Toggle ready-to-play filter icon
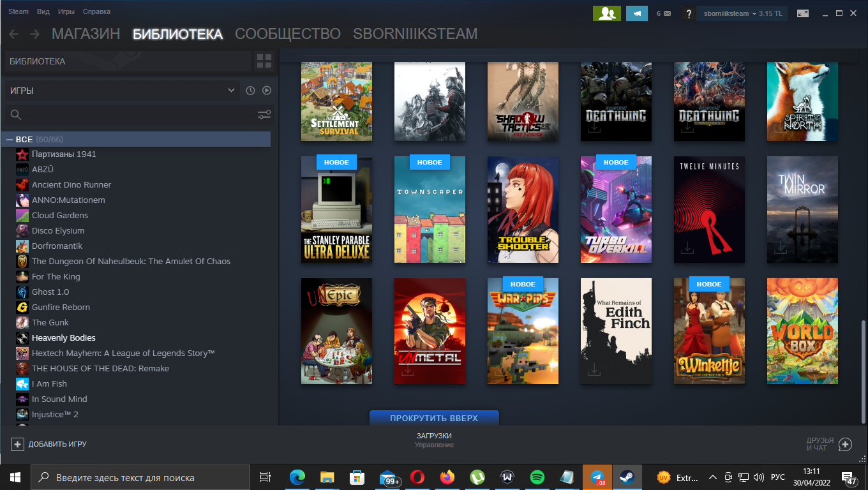The width and height of the screenshot is (868, 490). tap(267, 91)
